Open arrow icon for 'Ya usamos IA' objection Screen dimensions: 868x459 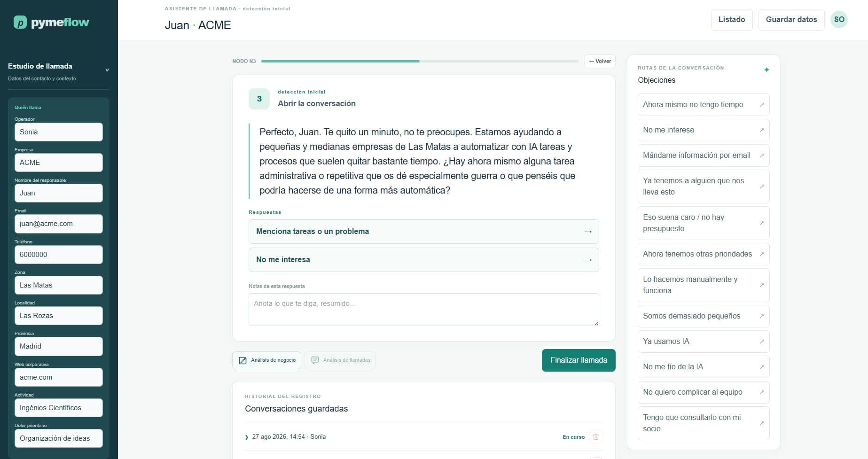(x=762, y=342)
